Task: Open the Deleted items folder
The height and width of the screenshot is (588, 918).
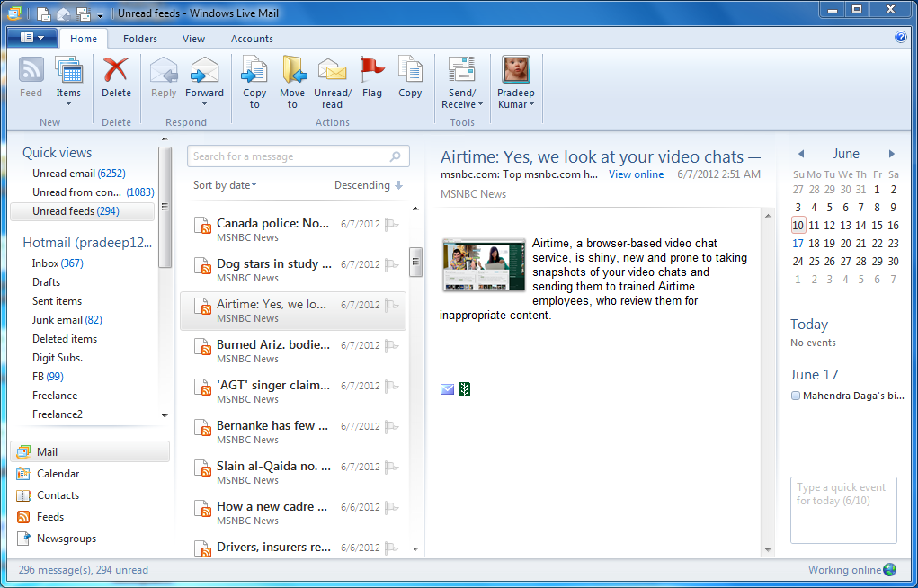Action: pos(65,339)
